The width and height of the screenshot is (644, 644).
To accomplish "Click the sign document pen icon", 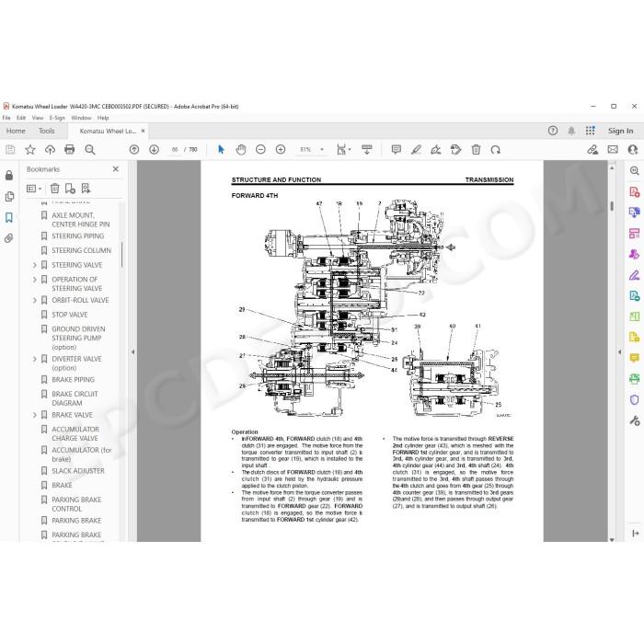I will click(x=436, y=150).
